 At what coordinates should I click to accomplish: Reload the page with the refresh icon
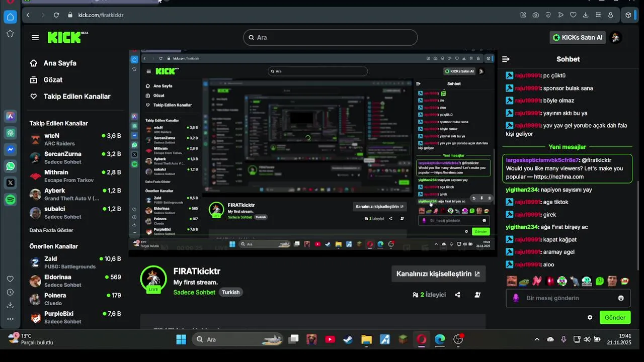(x=56, y=15)
